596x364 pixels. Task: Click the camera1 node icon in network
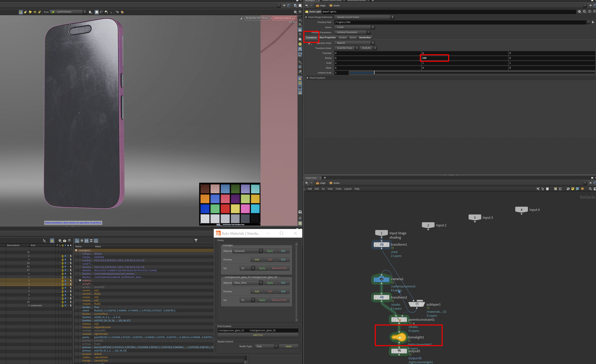coord(381,279)
